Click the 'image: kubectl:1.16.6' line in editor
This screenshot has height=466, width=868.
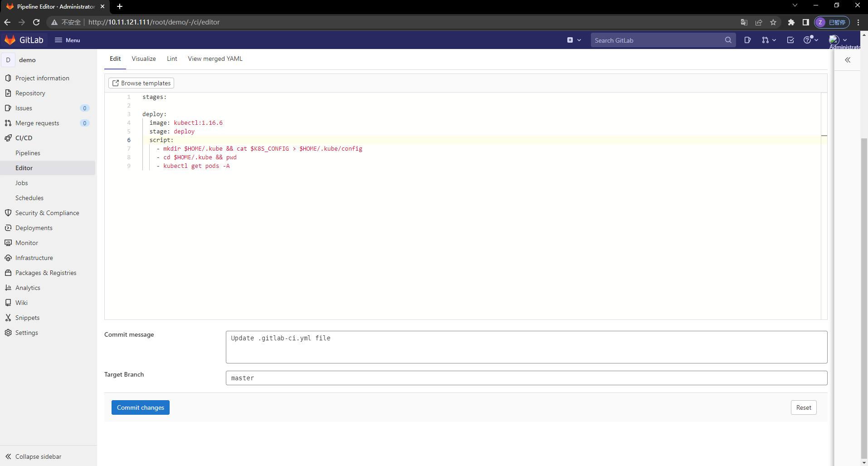pos(186,123)
